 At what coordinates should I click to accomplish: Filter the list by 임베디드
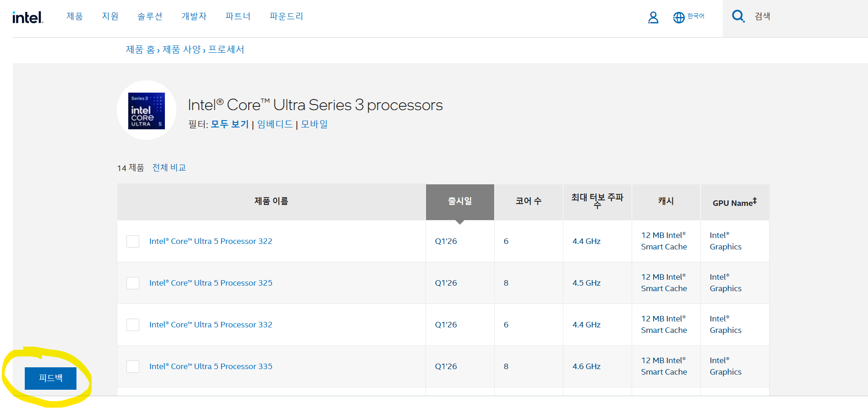click(275, 124)
